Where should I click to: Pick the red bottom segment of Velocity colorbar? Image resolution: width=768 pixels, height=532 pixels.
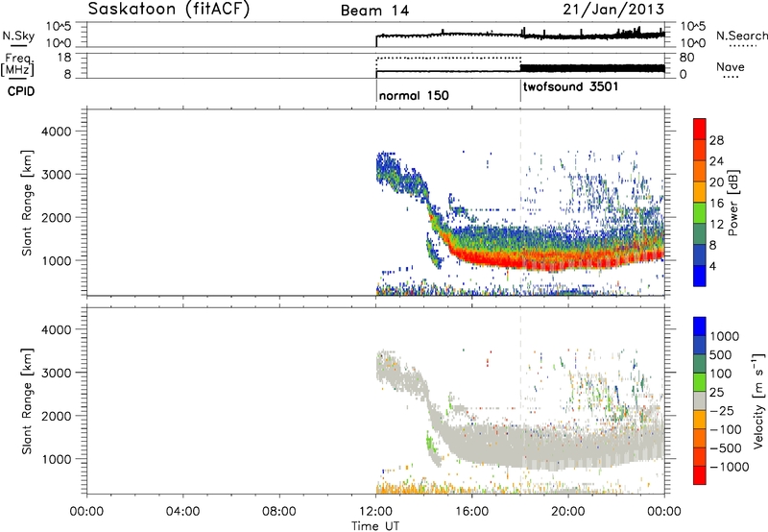click(700, 475)
